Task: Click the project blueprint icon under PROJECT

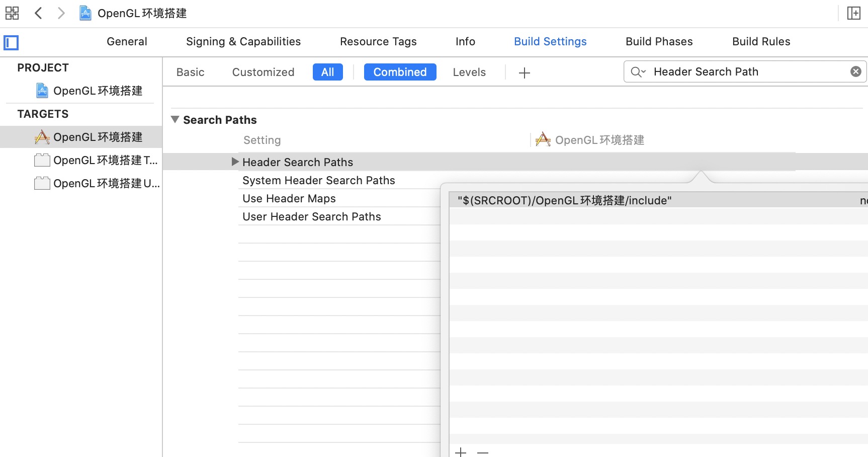Action: [x=42, y=91]
